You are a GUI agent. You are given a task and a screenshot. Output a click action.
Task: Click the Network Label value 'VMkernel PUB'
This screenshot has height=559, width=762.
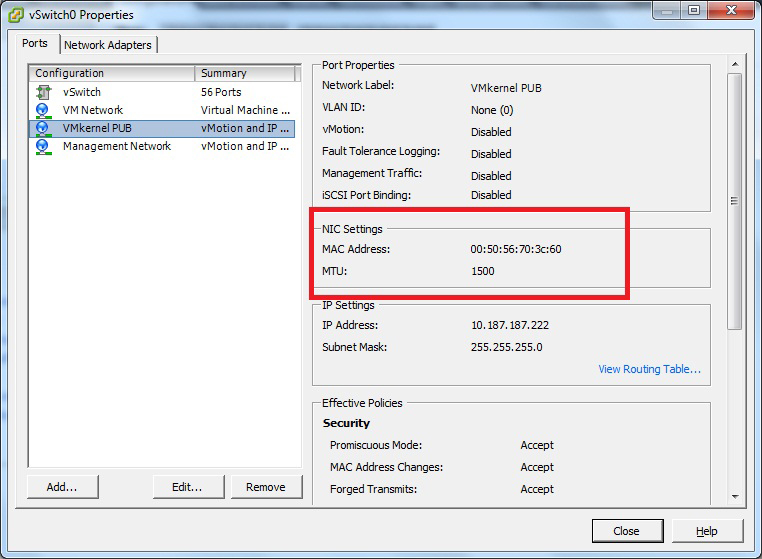tap(506, 88)
